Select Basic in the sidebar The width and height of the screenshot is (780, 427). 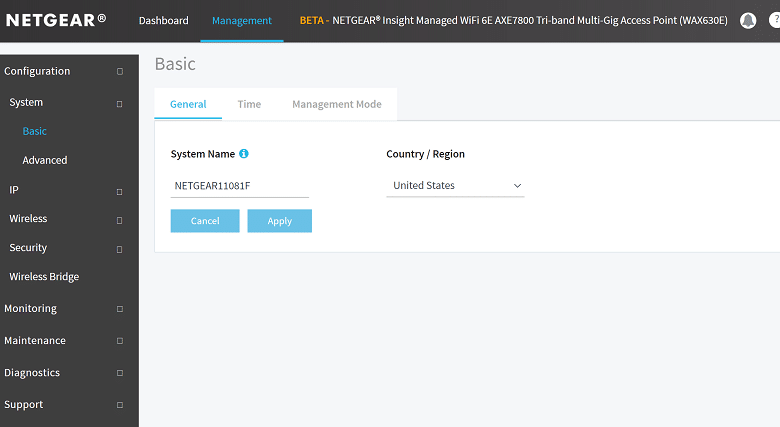coord(34,131)
